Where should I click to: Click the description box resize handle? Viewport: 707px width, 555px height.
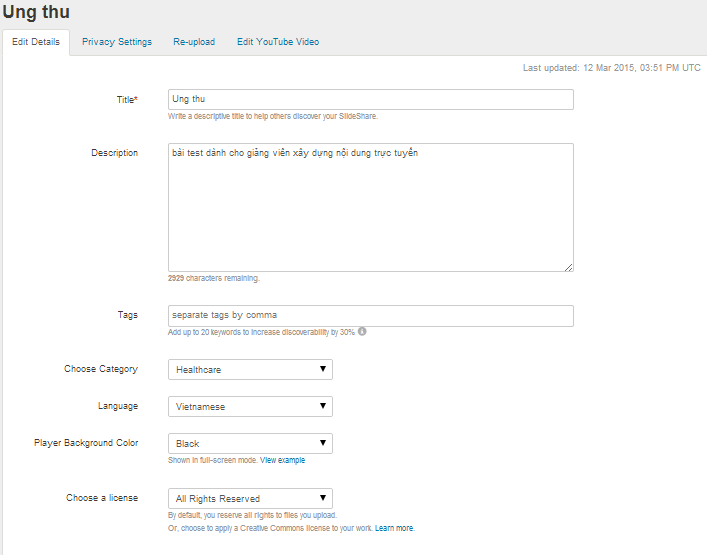click(569, 267)
